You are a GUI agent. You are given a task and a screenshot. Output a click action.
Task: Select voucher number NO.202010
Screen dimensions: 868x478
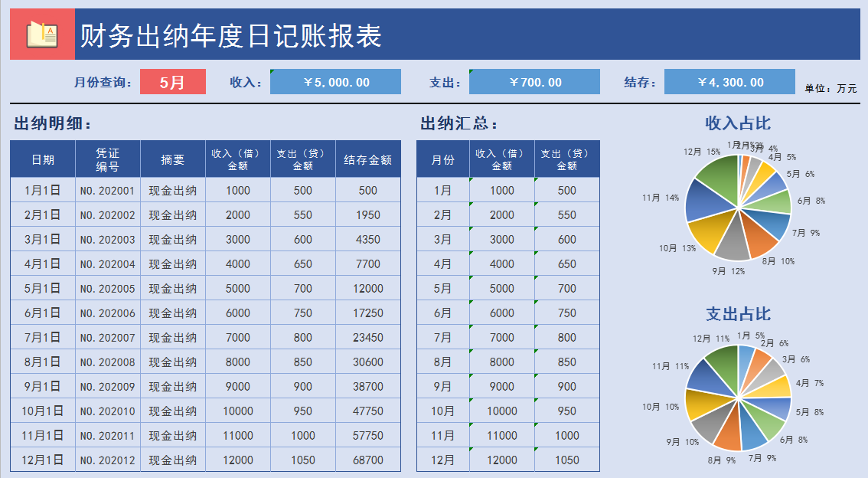108,411
